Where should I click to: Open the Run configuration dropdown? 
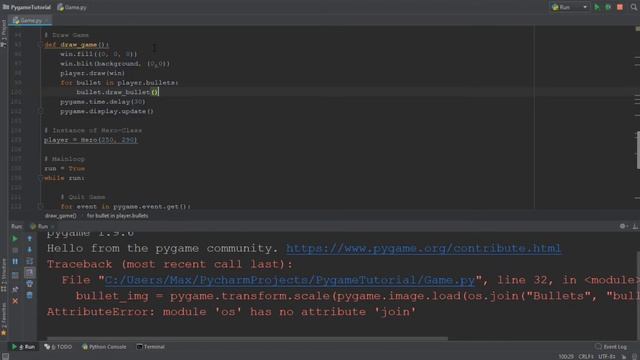pyautogui.click(x=569, y=7)
